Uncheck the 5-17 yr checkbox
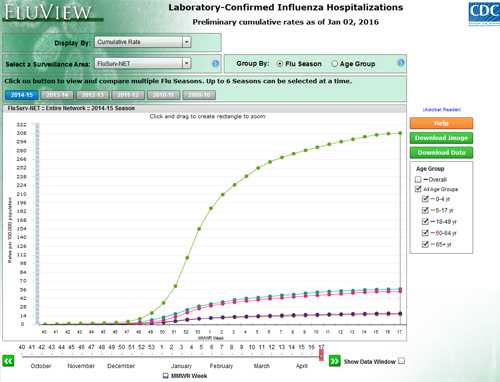500x382 pixels. (x=425, y=210)
